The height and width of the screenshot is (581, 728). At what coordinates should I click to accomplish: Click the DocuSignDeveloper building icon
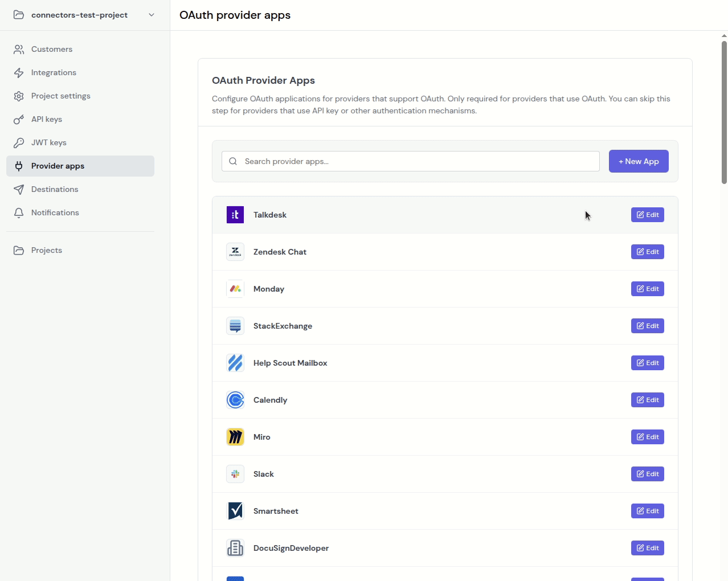[x=235, y=548]
